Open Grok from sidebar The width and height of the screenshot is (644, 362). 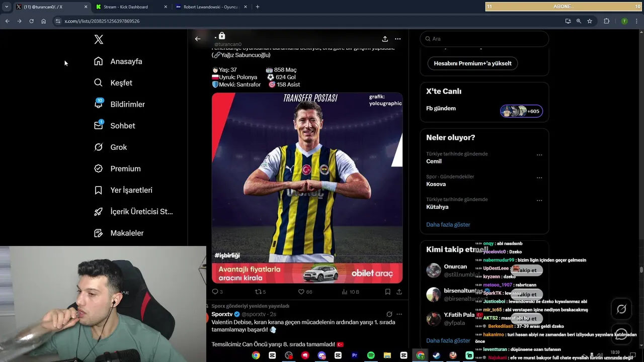coord(111,147)
